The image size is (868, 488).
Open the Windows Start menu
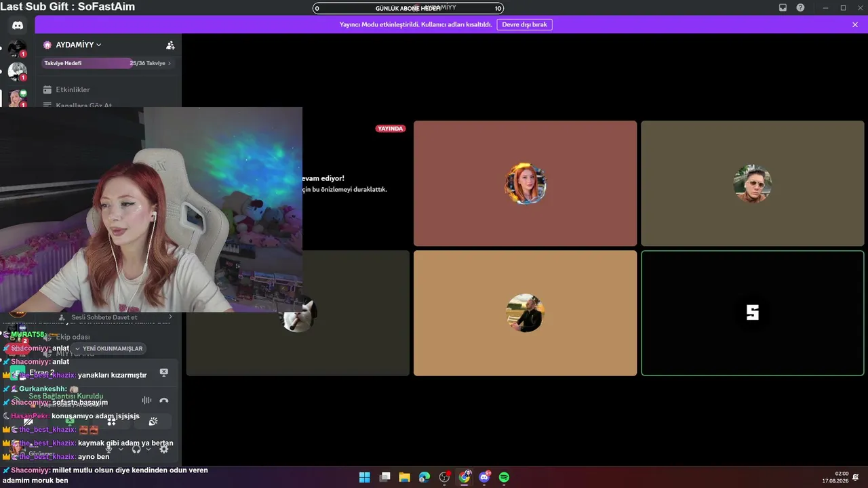pos(364,477)
